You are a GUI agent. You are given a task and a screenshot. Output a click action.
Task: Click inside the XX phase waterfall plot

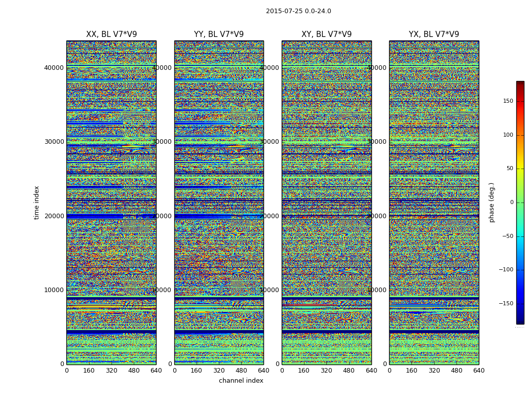coord(111,202)
